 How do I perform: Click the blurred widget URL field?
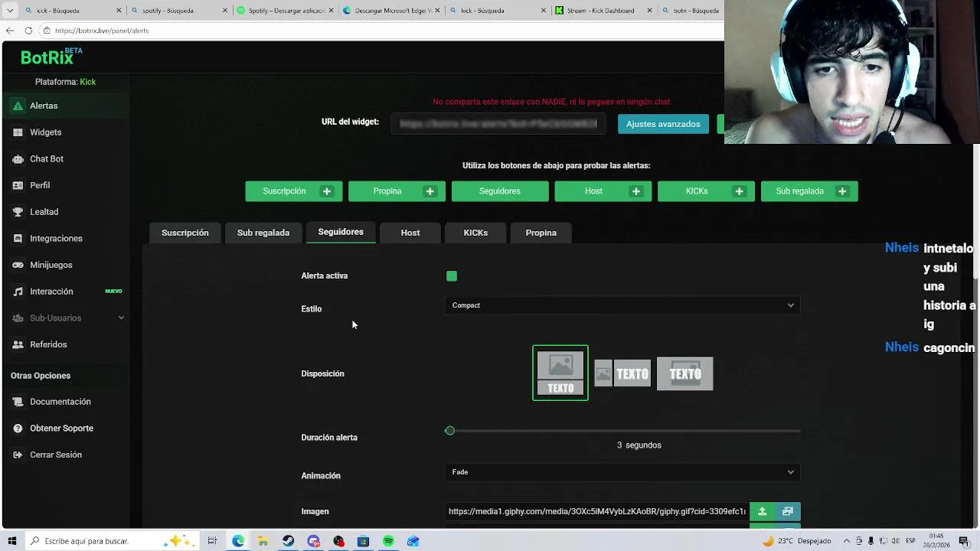[498, 124]
